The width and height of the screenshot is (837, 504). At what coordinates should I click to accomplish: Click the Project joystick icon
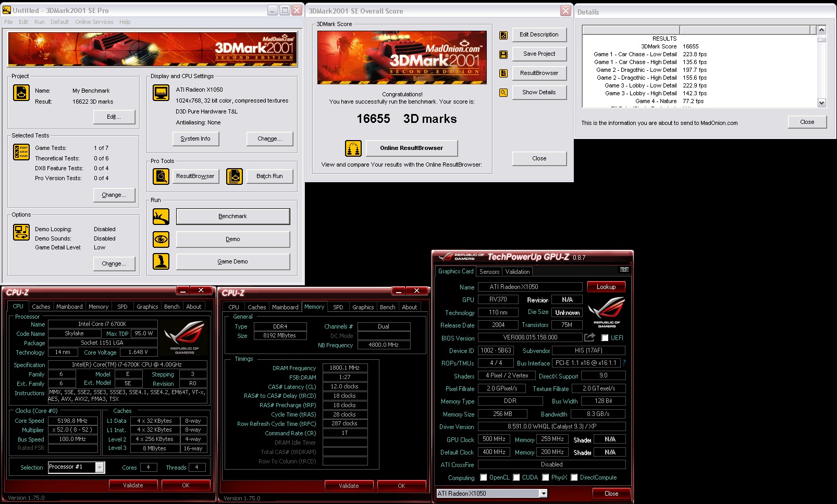click(x=21, y=93)
